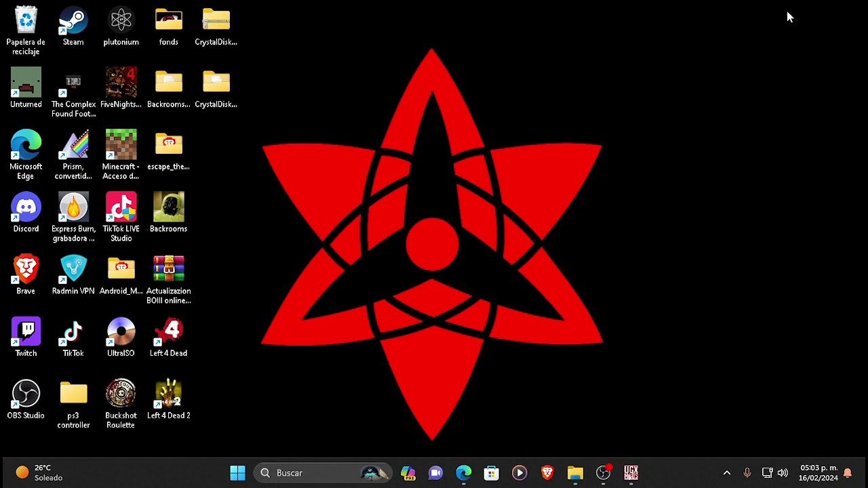Screen dimensions: 868x488
Task: Open Radmin VPN shortcut
Action: click(x=73, y=270)
